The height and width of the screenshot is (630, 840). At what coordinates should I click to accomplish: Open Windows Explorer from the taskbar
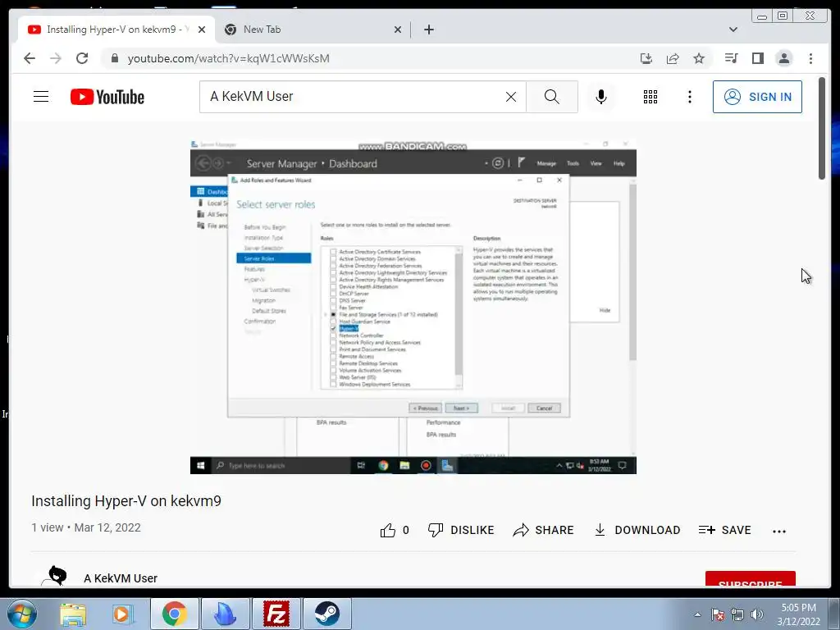pos(73,614)
